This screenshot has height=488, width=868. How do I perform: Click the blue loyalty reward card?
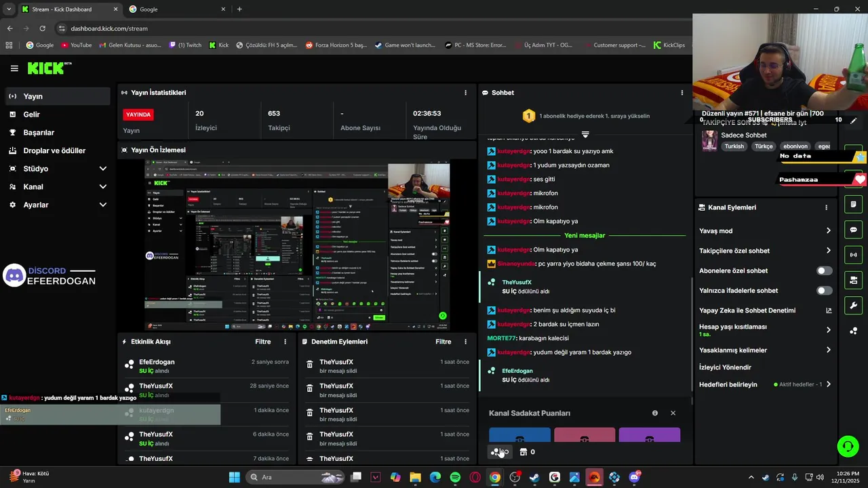(x=520, y=435)
